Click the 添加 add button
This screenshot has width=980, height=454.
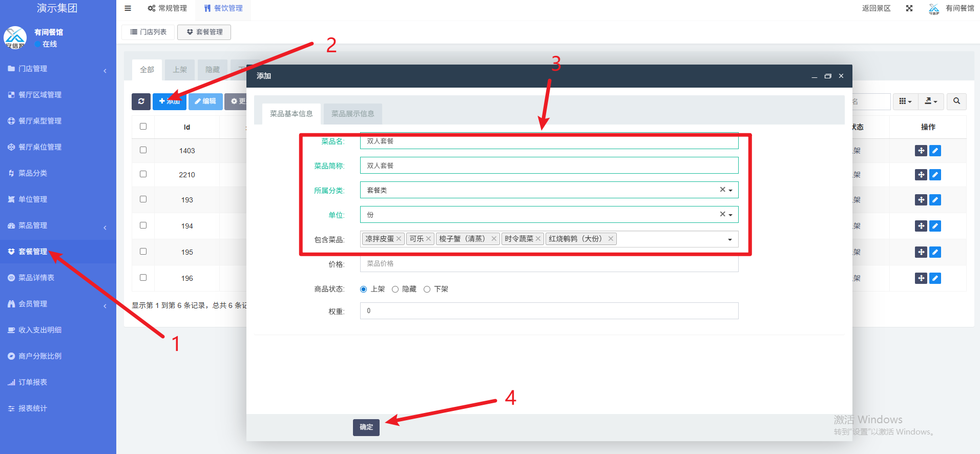point(169,101)
